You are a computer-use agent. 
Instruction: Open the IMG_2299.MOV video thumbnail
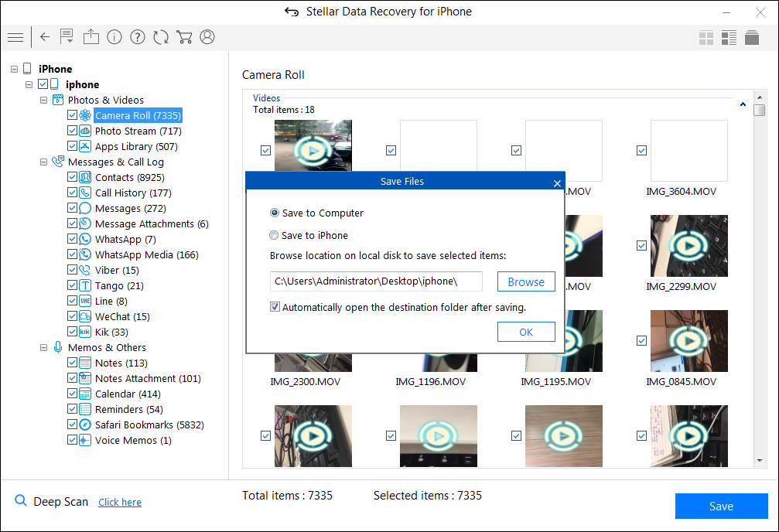(x=688, y=246)
